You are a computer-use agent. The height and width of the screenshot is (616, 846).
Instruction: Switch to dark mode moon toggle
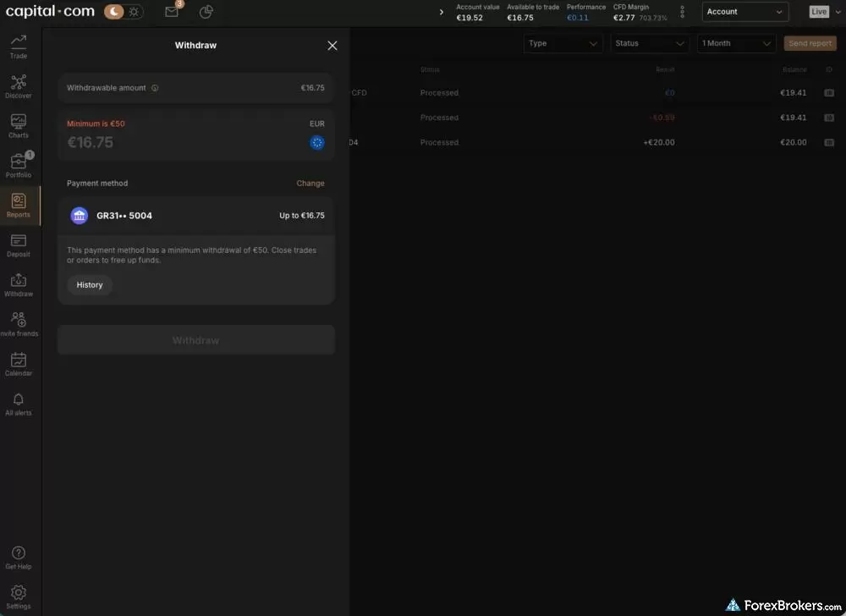click(114, 11)
